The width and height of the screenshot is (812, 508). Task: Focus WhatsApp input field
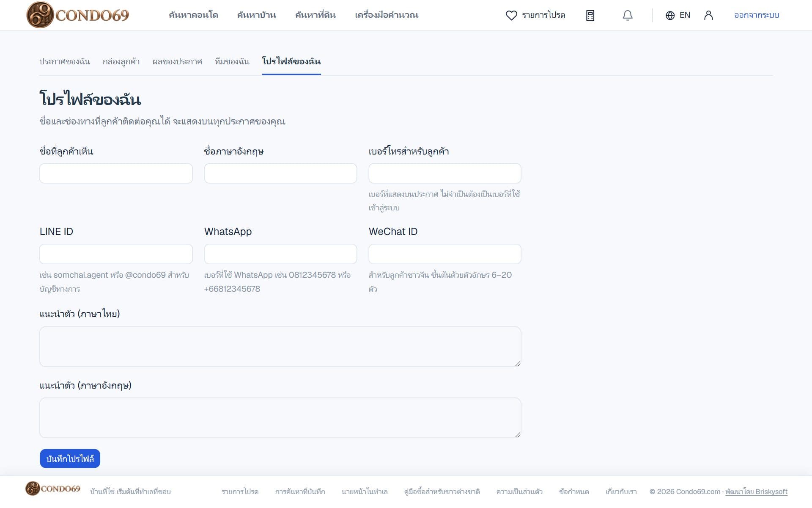click(280, 254)
